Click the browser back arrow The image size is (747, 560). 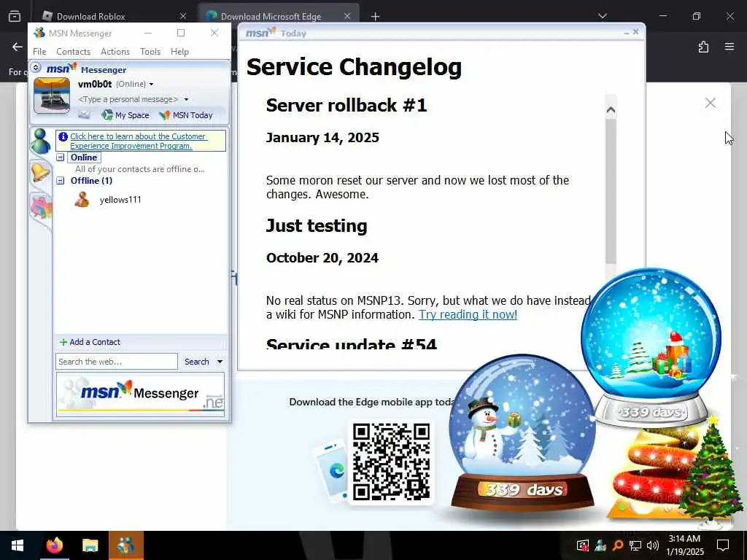click(18, 47)
